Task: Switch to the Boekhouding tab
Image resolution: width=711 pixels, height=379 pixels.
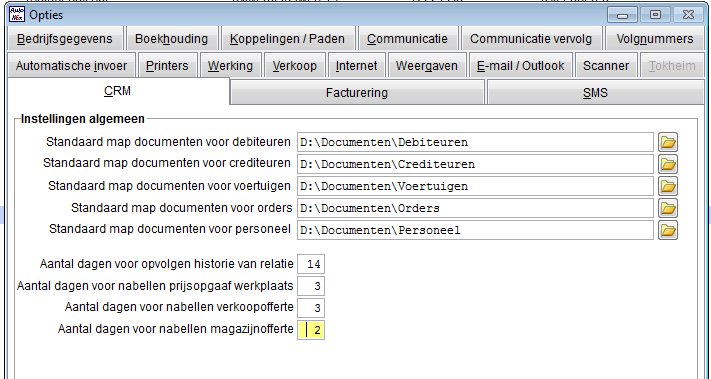Action: click(x=171, y=39)
